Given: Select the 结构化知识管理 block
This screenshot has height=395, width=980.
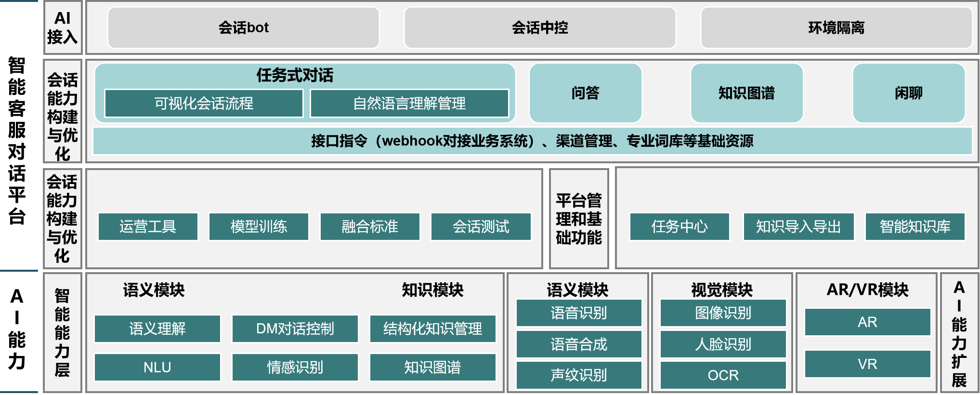Looking at the screenshot, I should tap(432, 329).
